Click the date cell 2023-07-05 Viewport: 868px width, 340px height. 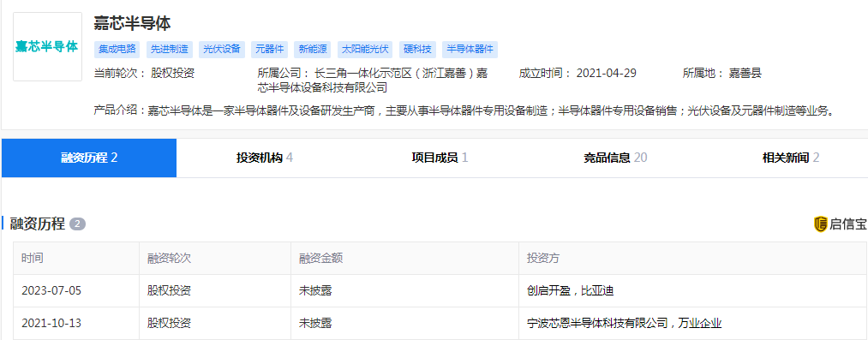pos(51,291)
